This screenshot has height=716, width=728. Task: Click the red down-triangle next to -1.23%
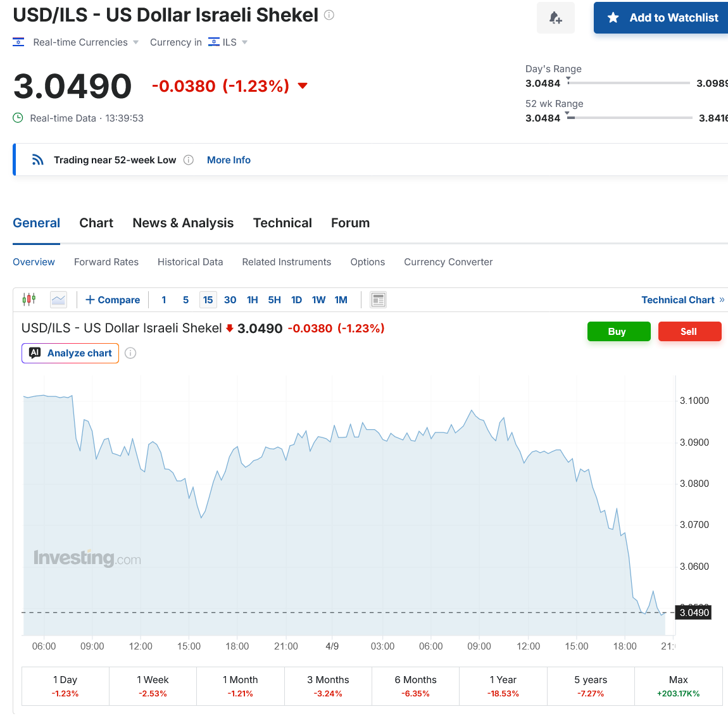[302, 86]
